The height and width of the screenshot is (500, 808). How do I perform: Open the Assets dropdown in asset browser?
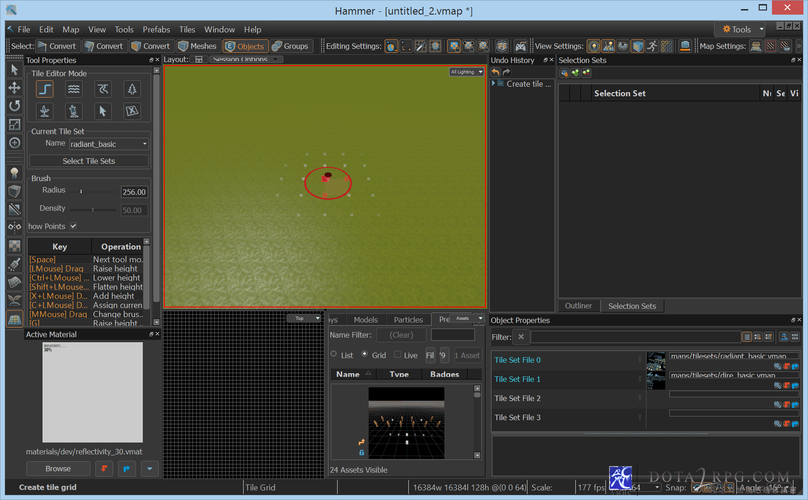pos(466,318)
